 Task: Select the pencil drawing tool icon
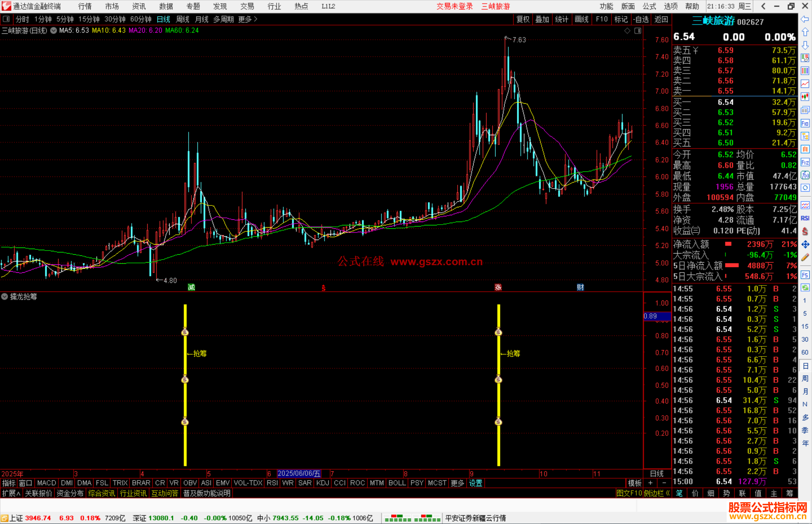(x=805, y=258)
